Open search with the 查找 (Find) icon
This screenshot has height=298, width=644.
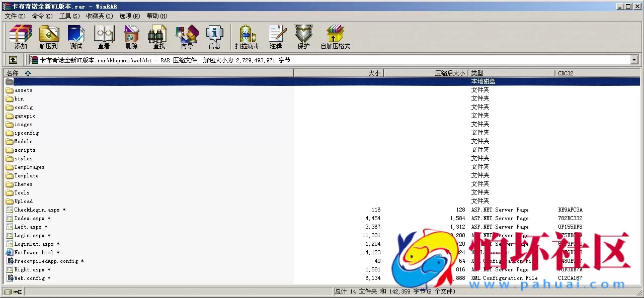tap(157, 35)
